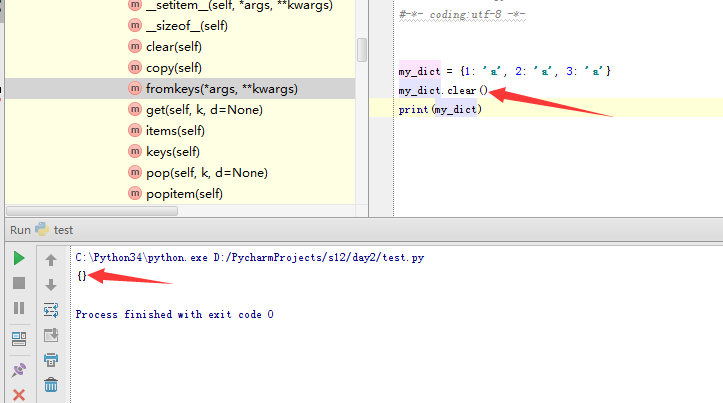
Task: Toggle the scroll-to-end icon in the console
Action: point(51,335)
